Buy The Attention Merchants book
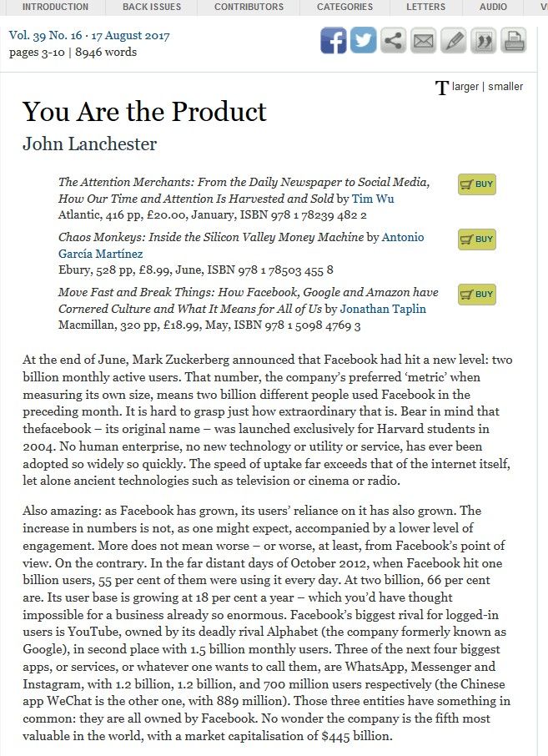Image resolution: width=548 pixels, height=756 pixels. point(477,184)
